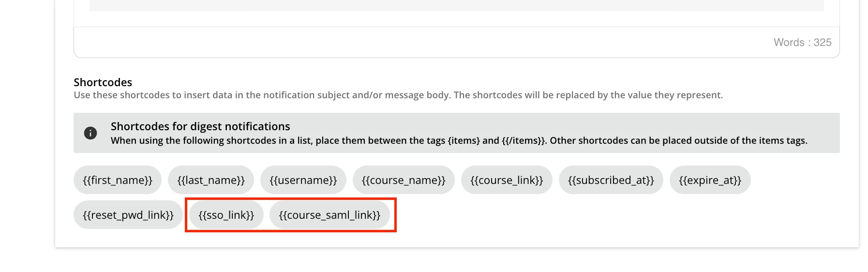The image size is (868, 272).
Task: Insert the {{subscribed_at}} shortcode
Action: [611, 180]
